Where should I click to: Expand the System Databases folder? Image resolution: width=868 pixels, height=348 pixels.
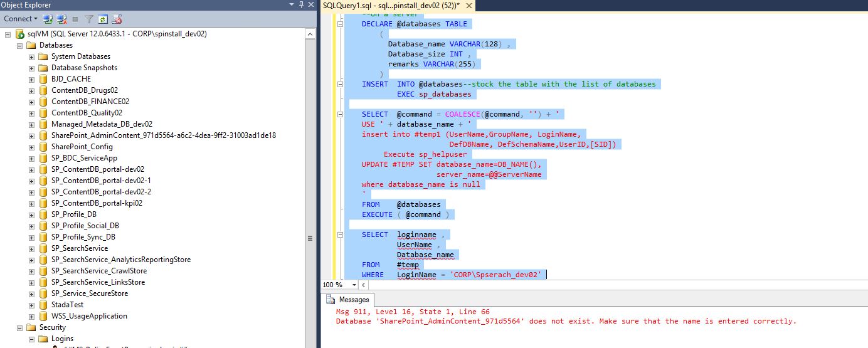point(32,56)
